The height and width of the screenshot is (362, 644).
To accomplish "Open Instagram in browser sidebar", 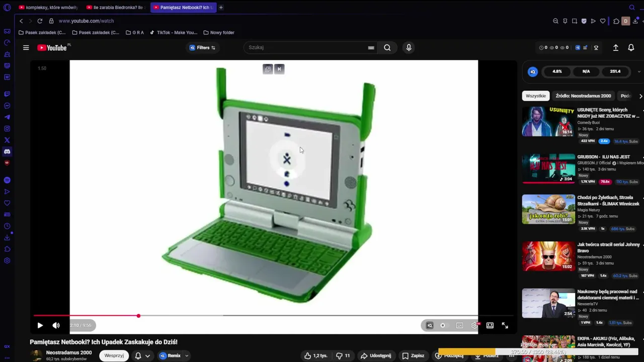I will [7, 128].
